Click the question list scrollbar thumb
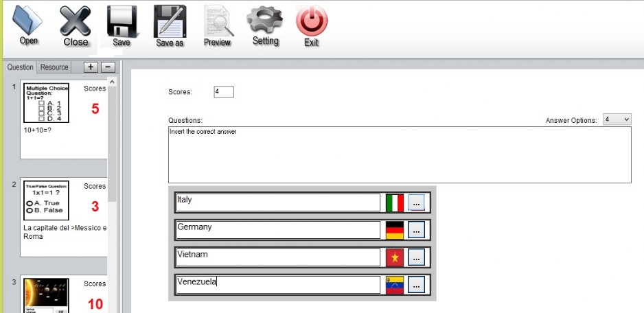 tap(112, 143)
